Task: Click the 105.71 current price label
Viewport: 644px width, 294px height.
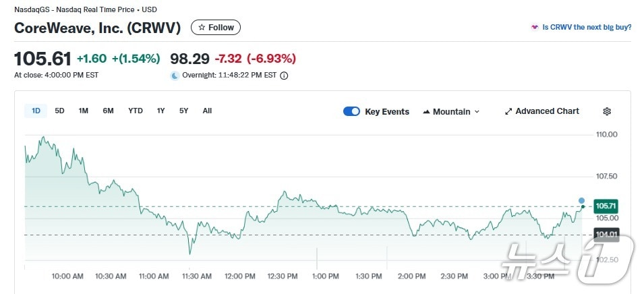Action: tap(607, 206)
